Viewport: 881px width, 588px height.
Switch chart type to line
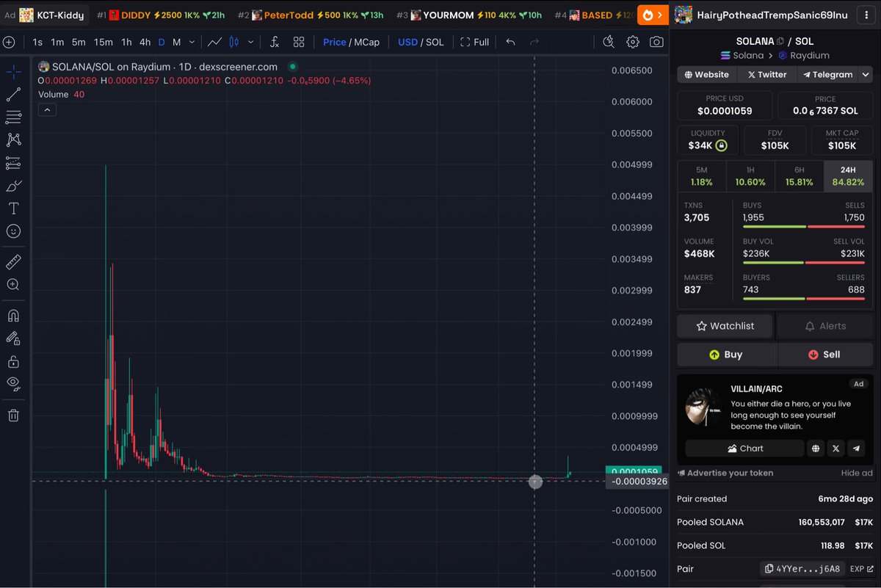215,42
